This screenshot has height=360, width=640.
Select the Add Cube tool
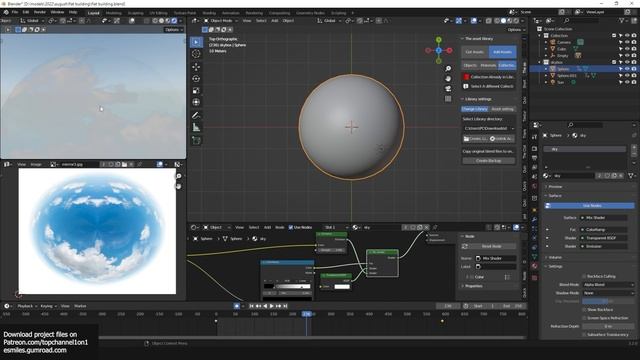tap(196, 140)
